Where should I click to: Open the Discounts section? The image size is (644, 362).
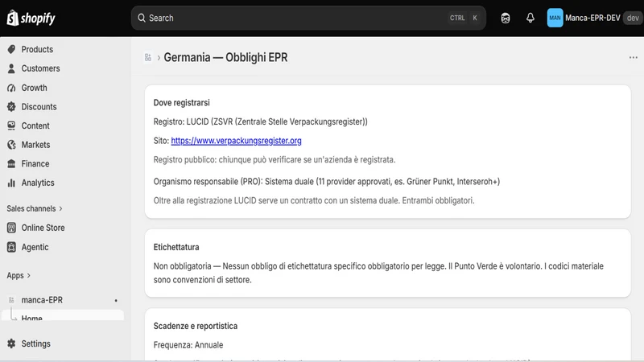click(x=39, y=107)
